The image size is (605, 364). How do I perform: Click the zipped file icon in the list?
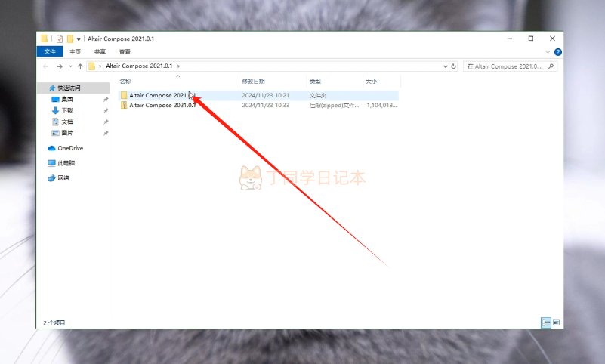point(124,105)
